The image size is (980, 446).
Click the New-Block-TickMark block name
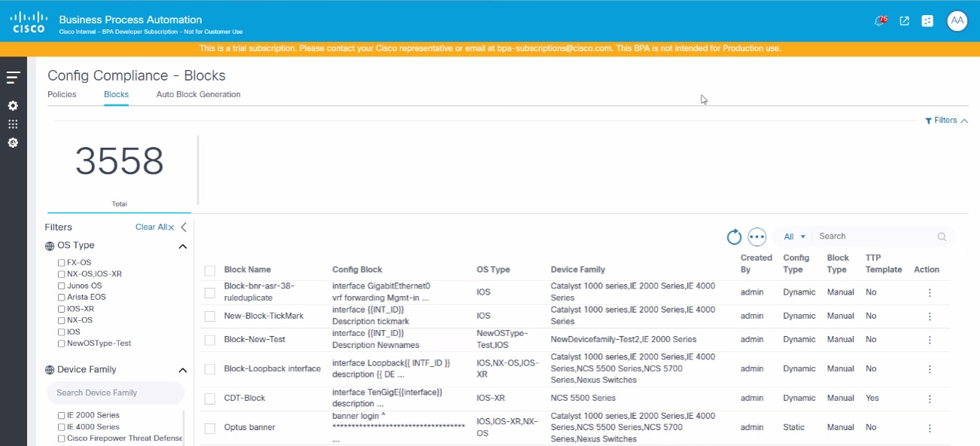click(264, 316)
